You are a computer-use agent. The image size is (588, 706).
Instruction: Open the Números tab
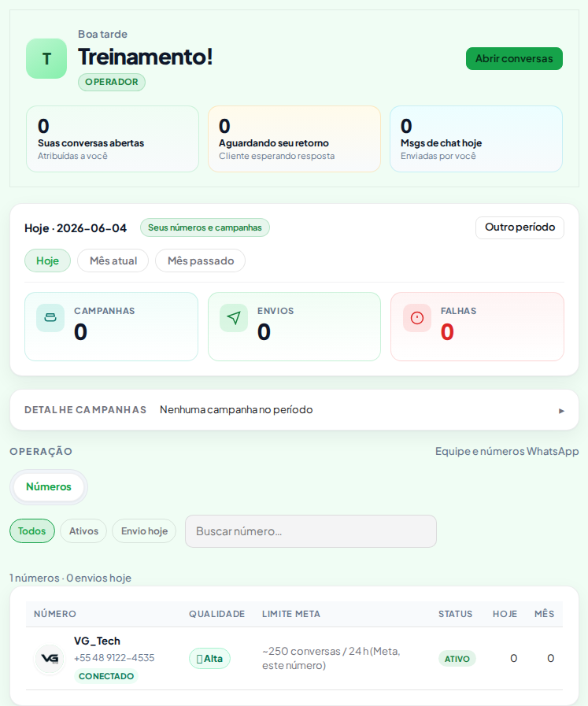coord(49,486)
